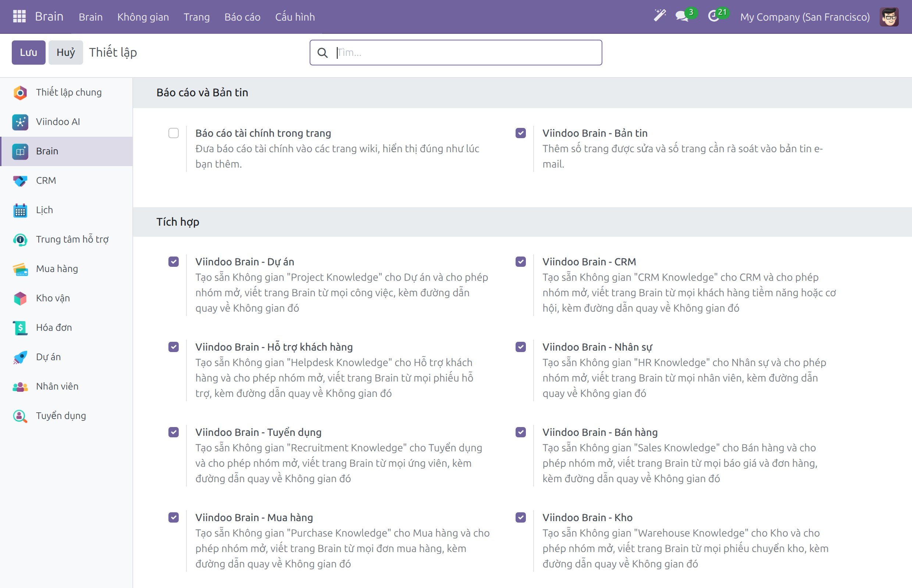Toggle the Viindoo Brain - Bán hàng checkbox
This screenshot has width=912, height=588.
(x=520, y=432)
